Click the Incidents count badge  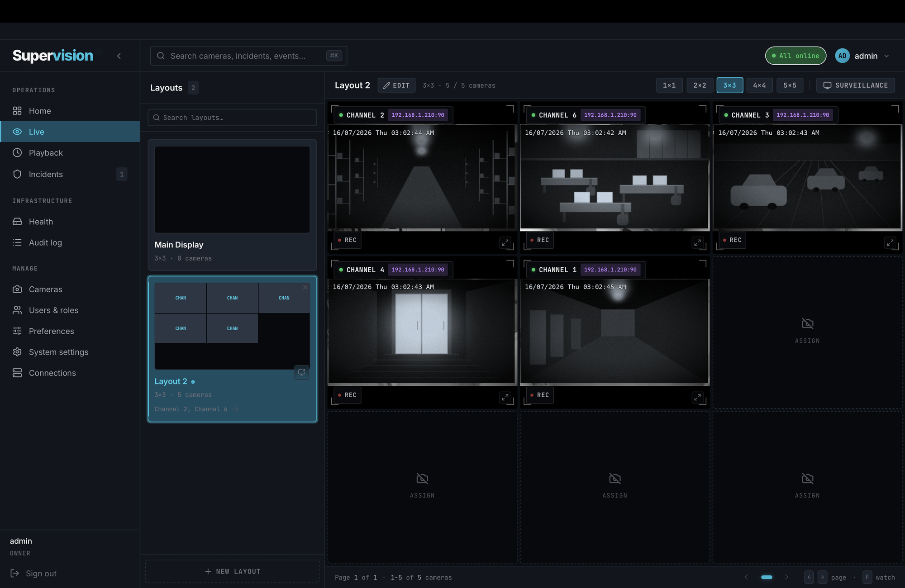coord(122,174)
